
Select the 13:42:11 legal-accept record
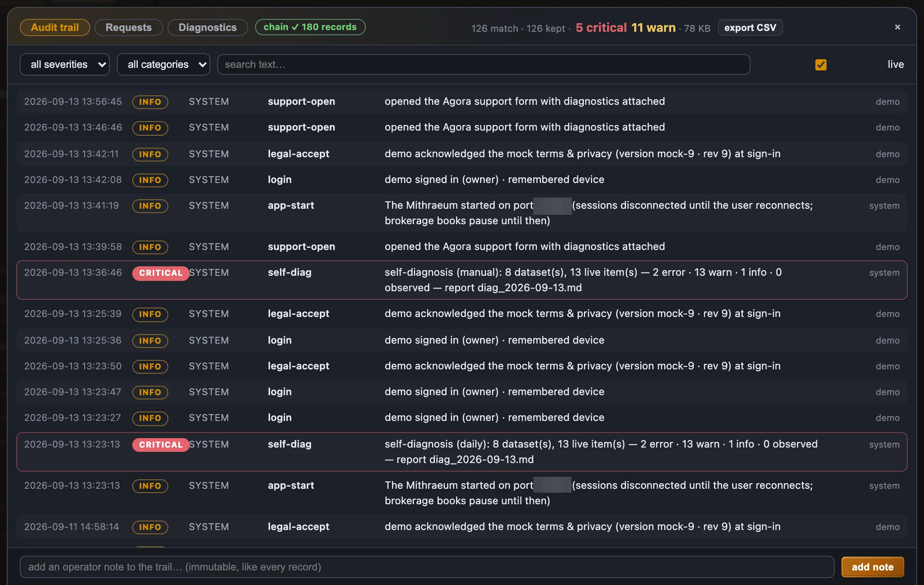462,154
